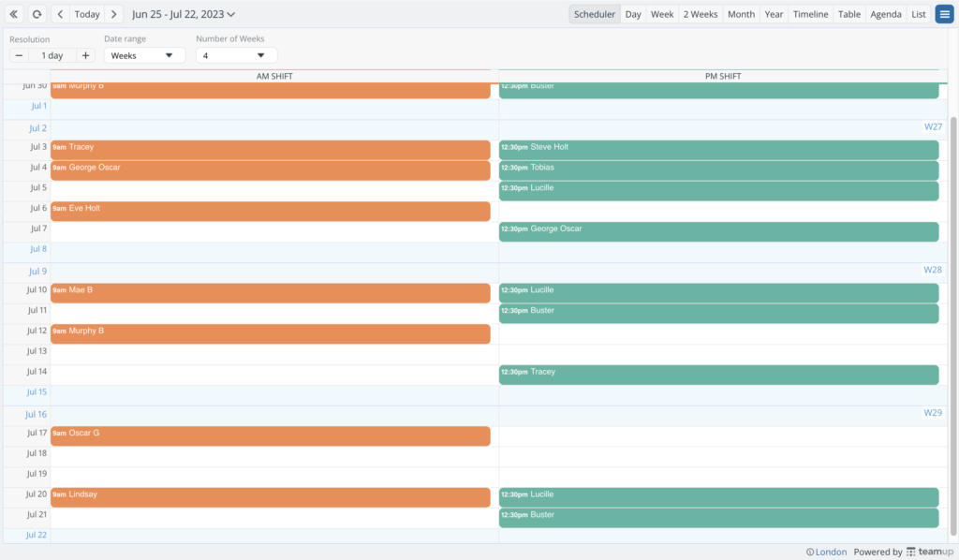Click the refresh calendar icon
This screenshot has width=959, height=560.
tap(37, 14)
